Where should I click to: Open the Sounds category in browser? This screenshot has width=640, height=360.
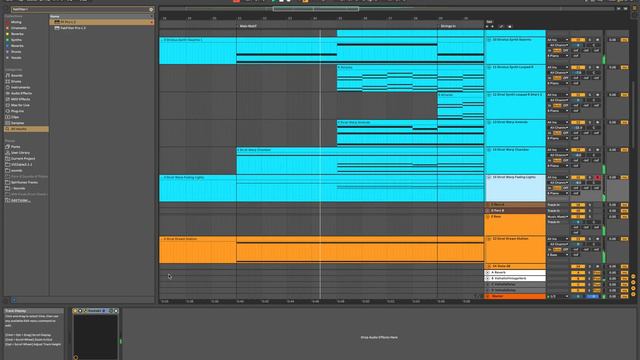pos(17,76)
